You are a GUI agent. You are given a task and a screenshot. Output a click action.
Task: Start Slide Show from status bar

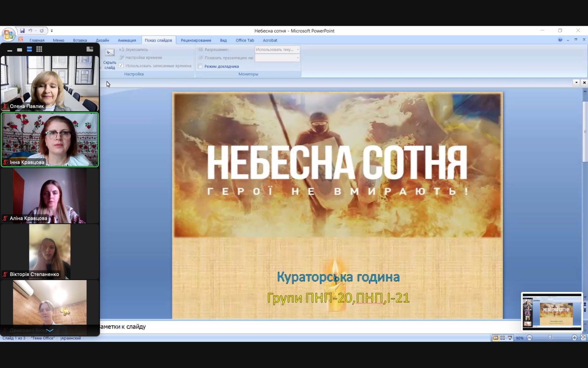(x=510, y=338)
